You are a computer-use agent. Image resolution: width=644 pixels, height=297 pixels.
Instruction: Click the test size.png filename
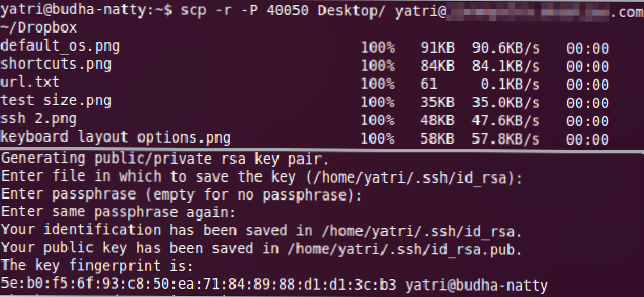[56, 101]
